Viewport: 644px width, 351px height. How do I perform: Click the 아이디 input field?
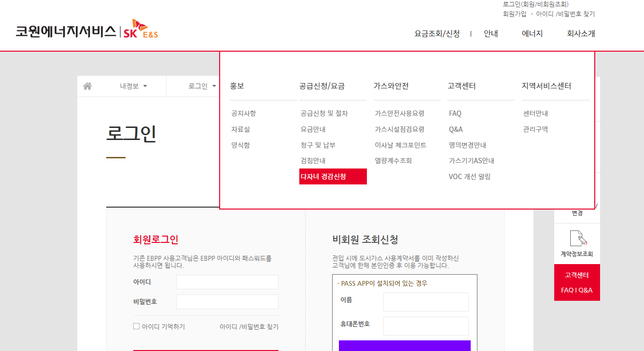pos(227,281)
